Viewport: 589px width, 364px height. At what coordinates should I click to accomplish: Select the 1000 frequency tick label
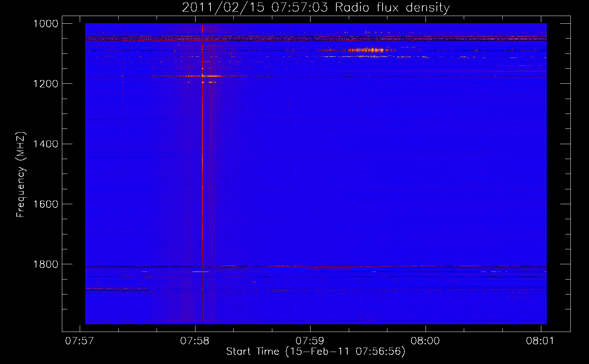[x=46, y=24]
